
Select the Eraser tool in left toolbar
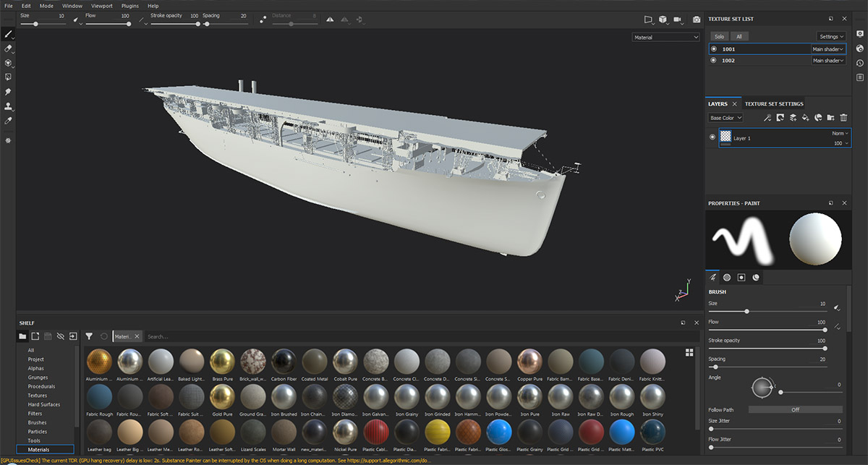9,48
